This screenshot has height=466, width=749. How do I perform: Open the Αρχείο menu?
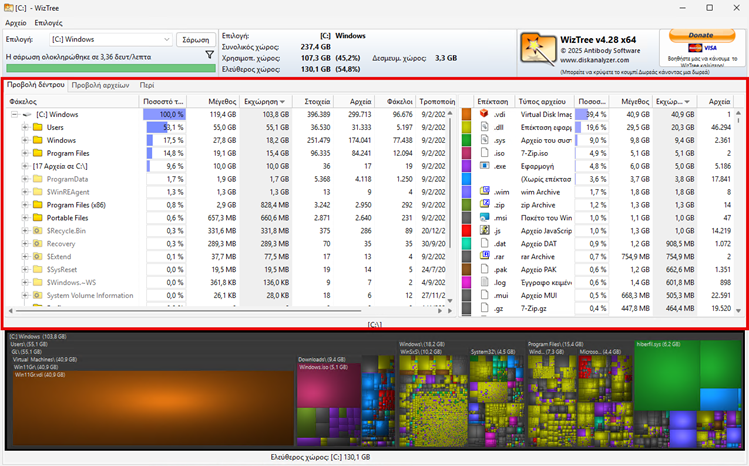(16, 22)
